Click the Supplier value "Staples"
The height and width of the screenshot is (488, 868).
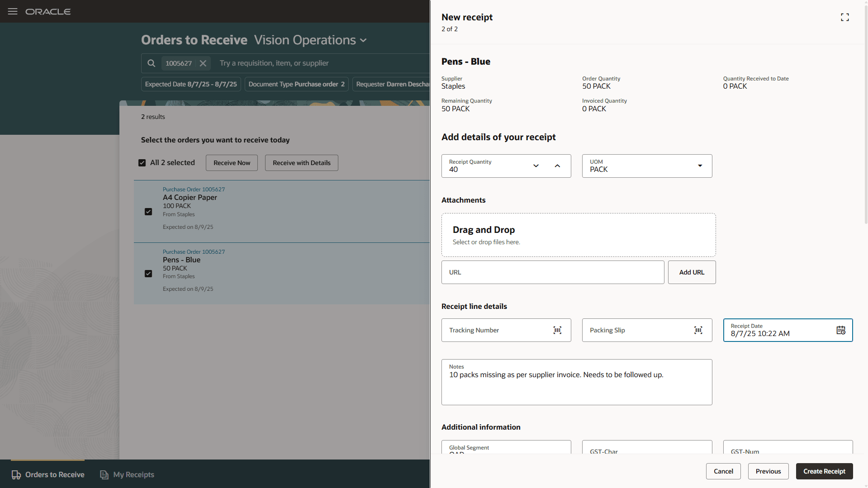453,86
